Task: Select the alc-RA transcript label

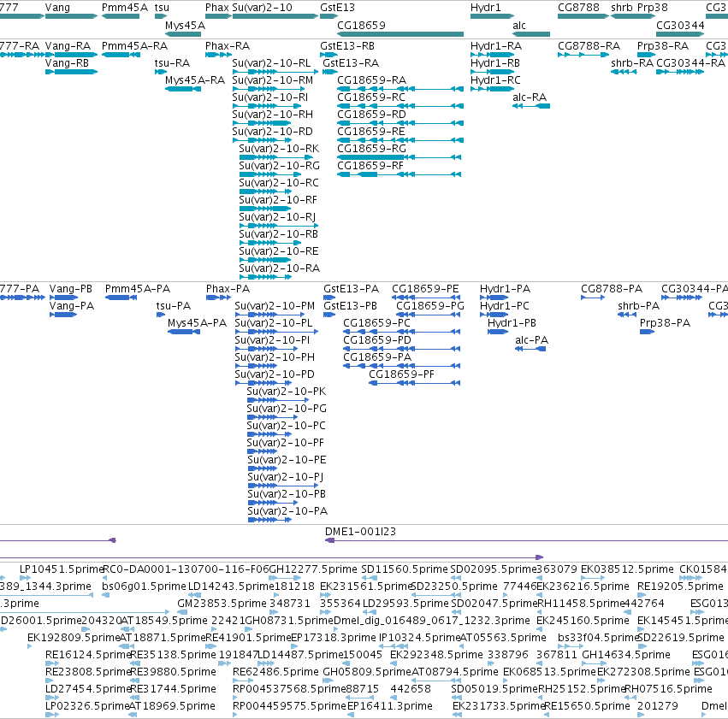Action: pyautogui.click(x=530, y=97)
